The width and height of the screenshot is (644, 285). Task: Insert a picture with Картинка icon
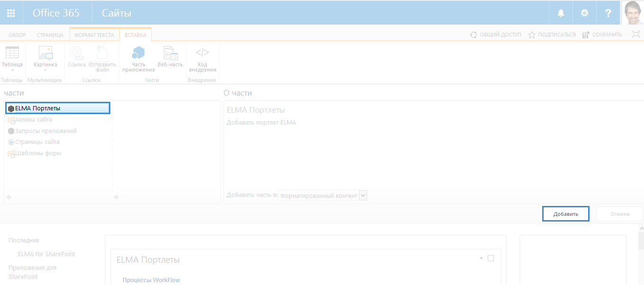45,53
